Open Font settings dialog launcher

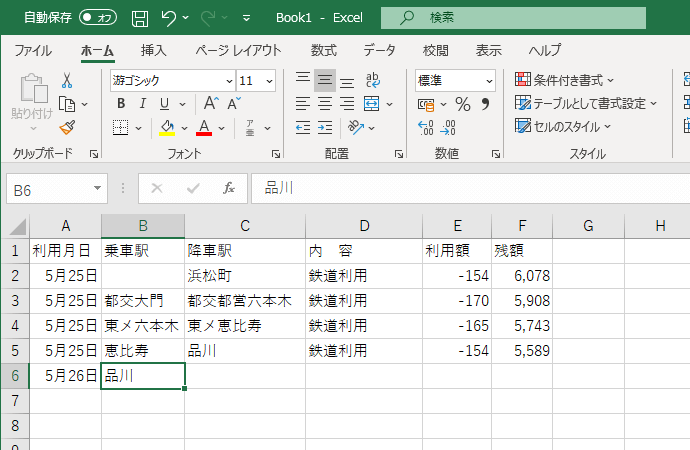point(276,154)
